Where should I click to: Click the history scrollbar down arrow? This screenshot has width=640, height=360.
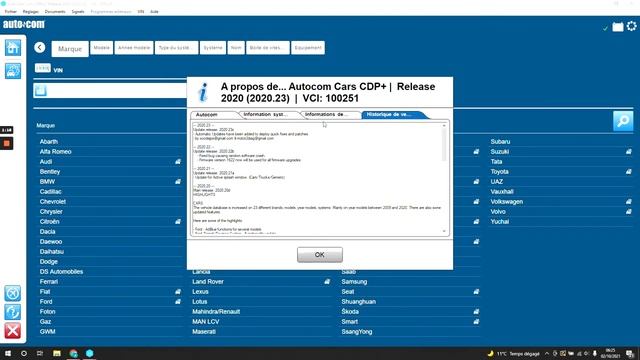pos(444,231)
